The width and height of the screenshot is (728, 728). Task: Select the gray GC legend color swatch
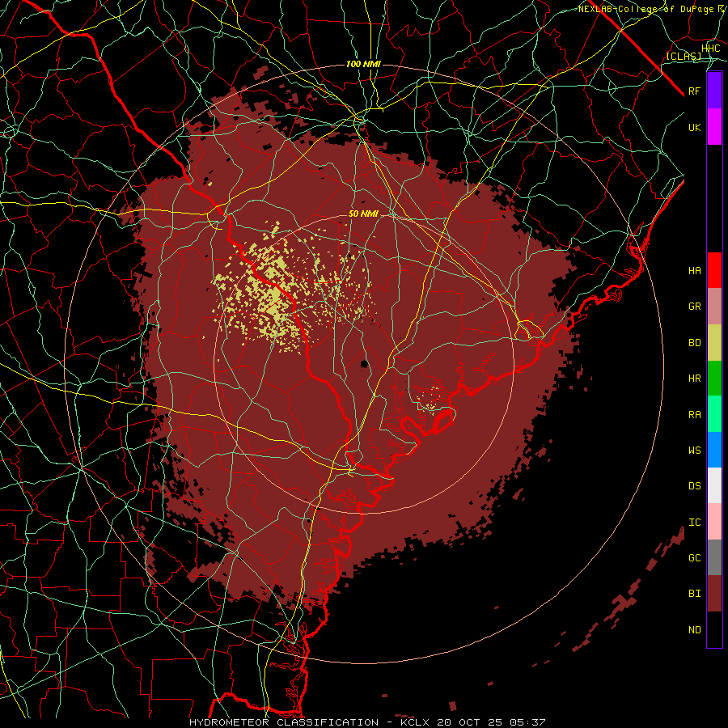pyautogui.click(x=714, y=557)
